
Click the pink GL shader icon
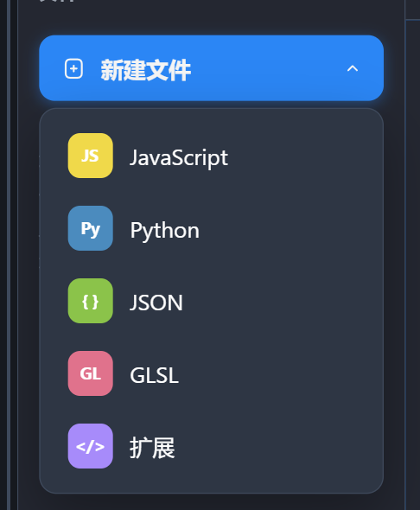(x=91, y=373)
